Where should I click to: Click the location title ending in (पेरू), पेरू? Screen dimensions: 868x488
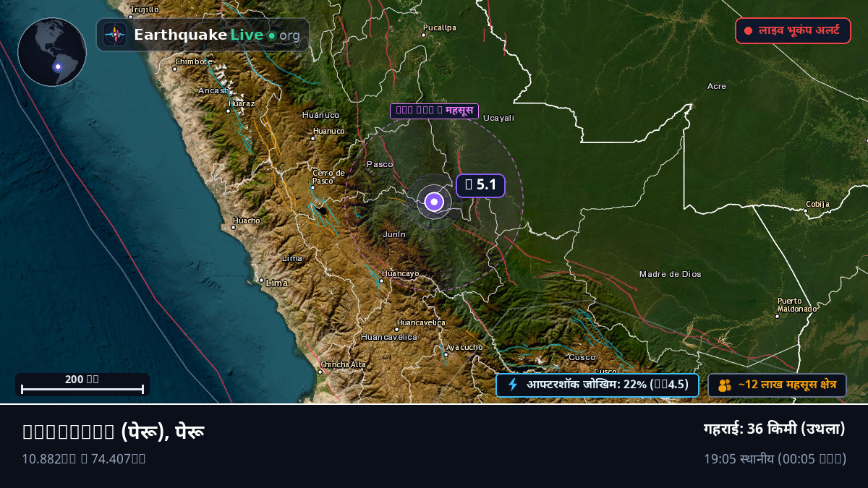click(114, 432)
